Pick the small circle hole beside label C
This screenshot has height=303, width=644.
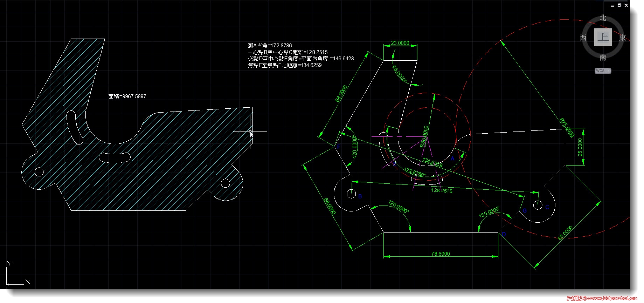pyautogui.click(x=538, y=205)
